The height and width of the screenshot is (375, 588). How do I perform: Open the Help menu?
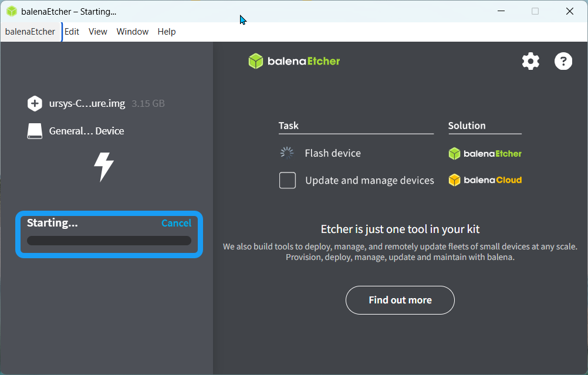(x=167, y=32)
